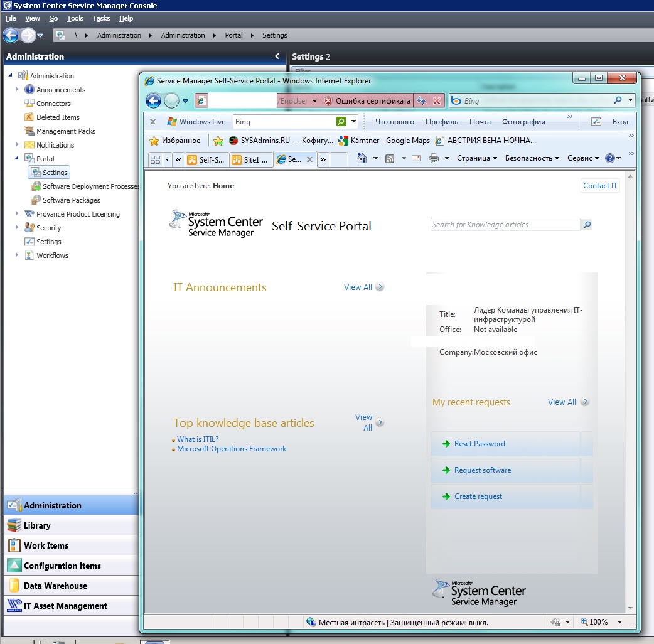Click the IE Help question mark icon
This screenshot has height=644, width=654.
[610, 158]
